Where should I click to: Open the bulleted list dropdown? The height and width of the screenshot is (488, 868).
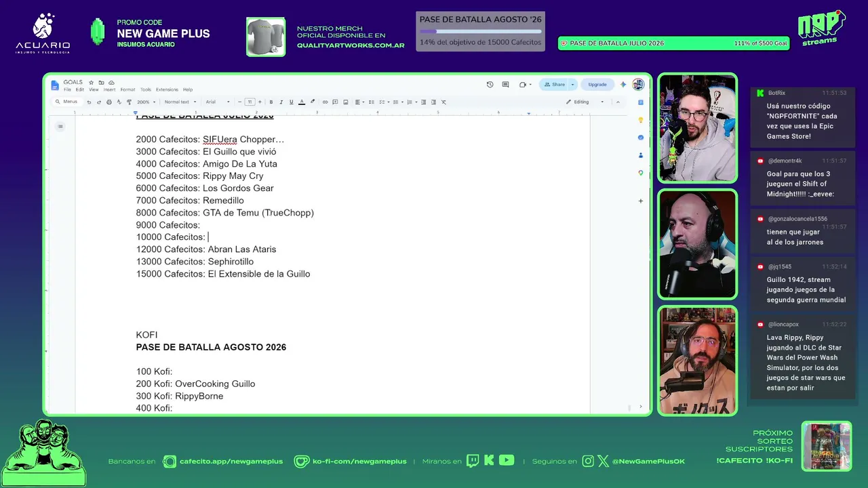397,102
